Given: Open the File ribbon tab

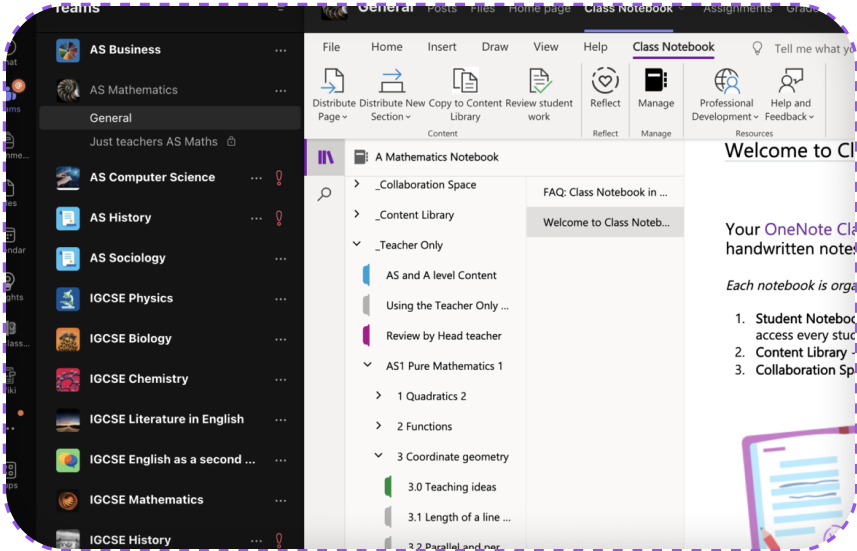Looking at the screenshot, I should [x=331, y=47].
